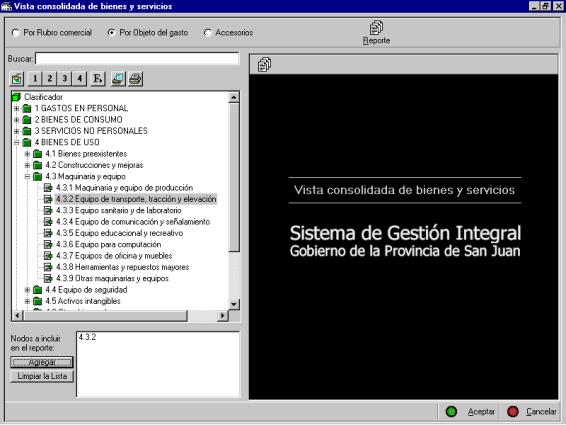Click the tree horizontal scrollbar left arrow

click(17, 316)
